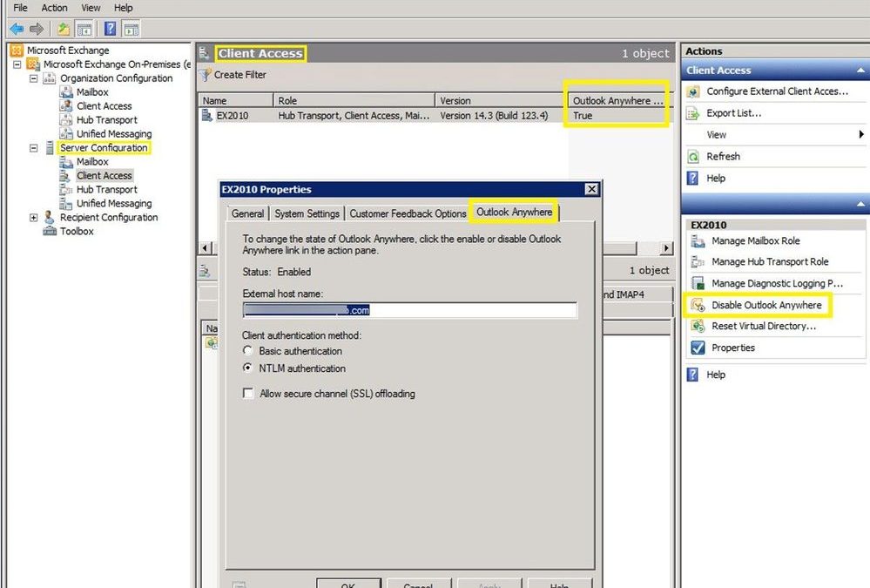The width and height of the screenshot is (870, 588).
Task: Click the Export List action icon
Action: pyautogui.click(x=694, y=113)
